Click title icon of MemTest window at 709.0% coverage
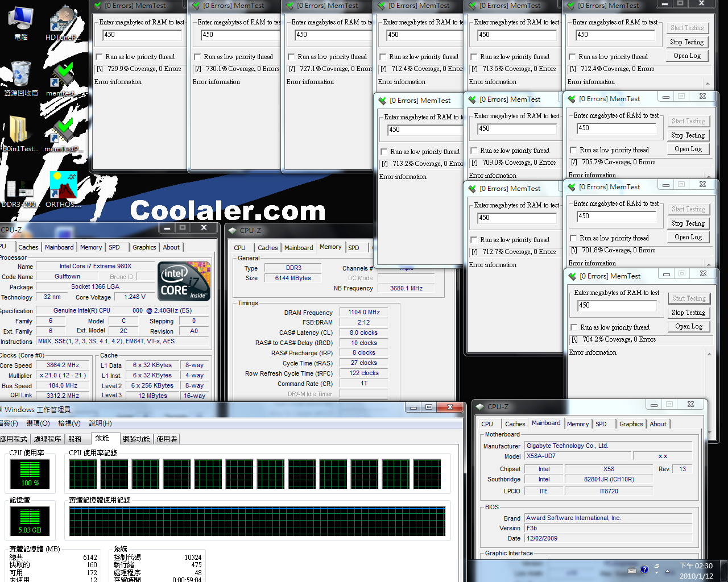Viewport: 728px width, 582px height. 473,99
